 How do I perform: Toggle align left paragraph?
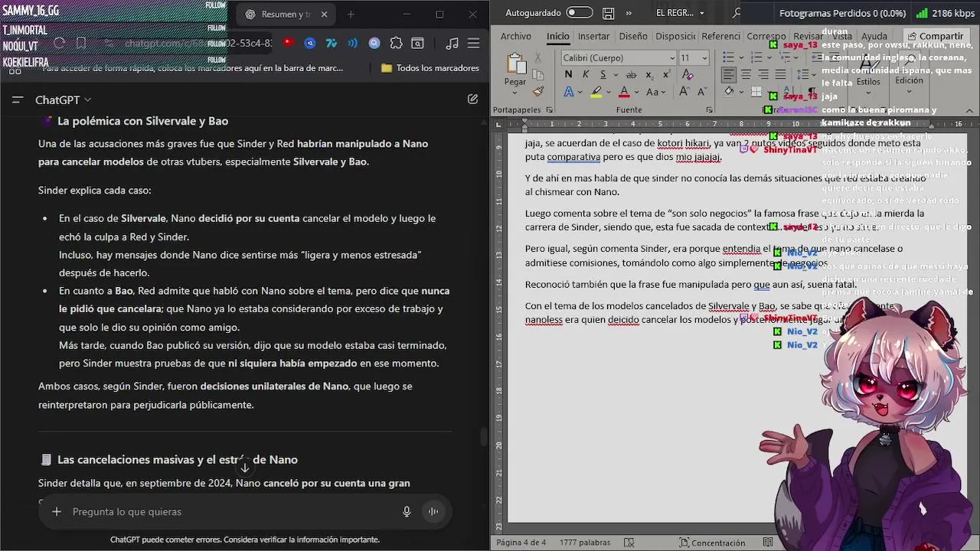tap(728, 74)
